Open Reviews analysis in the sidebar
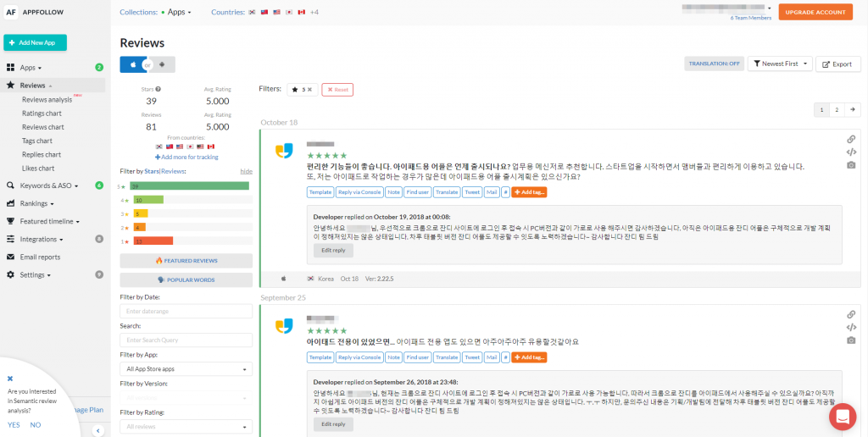Screen dimensions: 868x437 47,100
